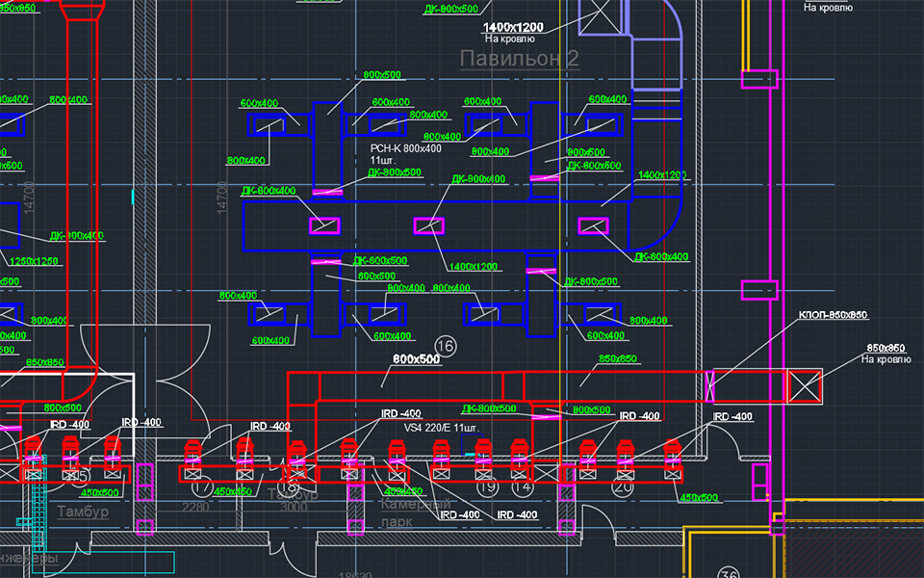Select the crossed-square roof exhaust symbol at the red duct's end
This screenshot has width=924, height=578.
tap(806, 385)
